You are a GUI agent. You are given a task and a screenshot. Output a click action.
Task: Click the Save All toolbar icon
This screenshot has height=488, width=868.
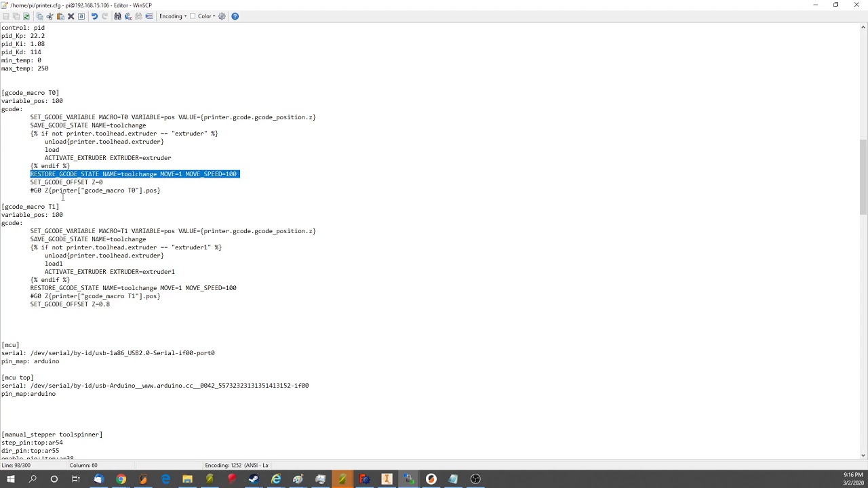(16, 16)
